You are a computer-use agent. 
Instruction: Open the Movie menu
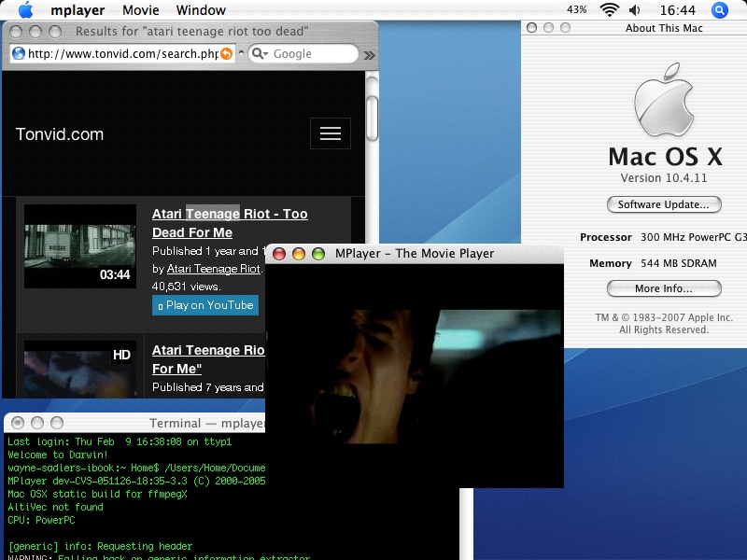(141, 10)
